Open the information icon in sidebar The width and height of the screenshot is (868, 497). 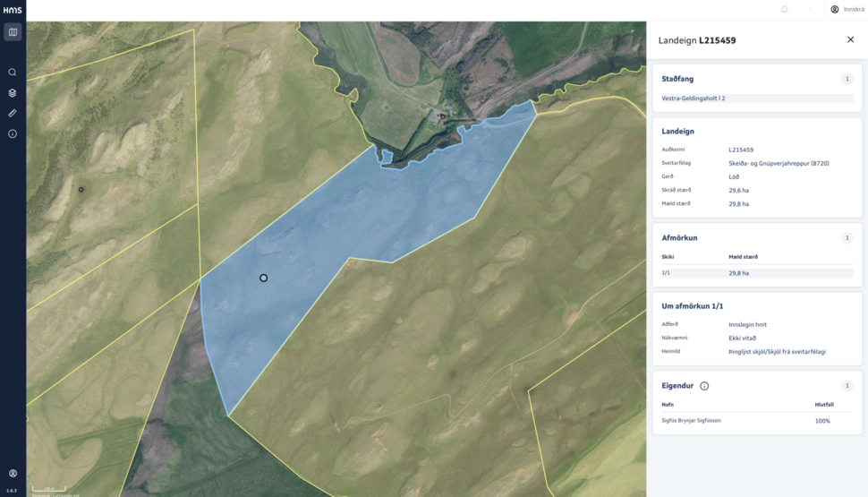13,133
